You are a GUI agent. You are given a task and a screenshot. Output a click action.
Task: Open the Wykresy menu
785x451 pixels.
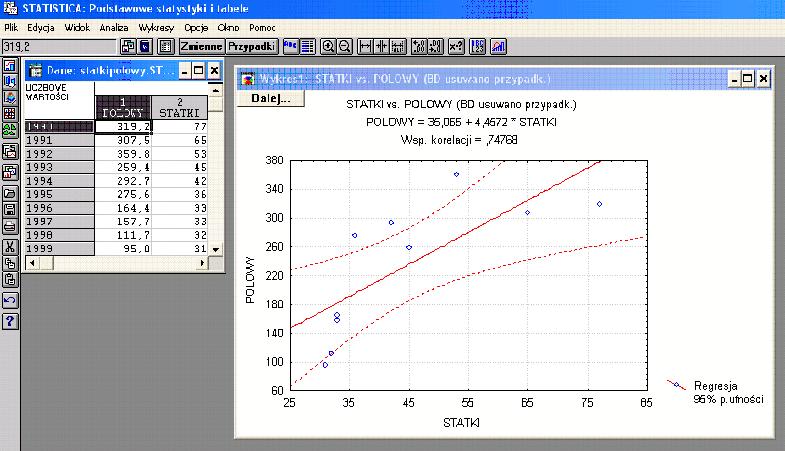point(156,28)
